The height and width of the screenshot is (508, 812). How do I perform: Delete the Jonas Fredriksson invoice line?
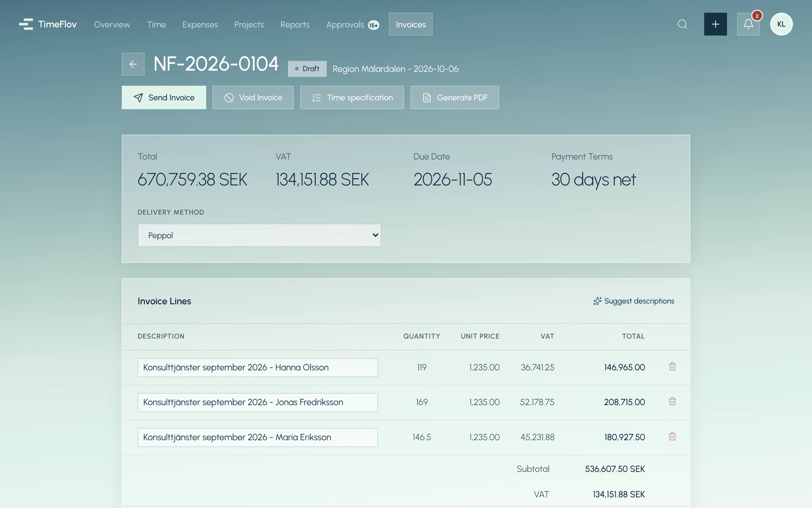point(672,402)
